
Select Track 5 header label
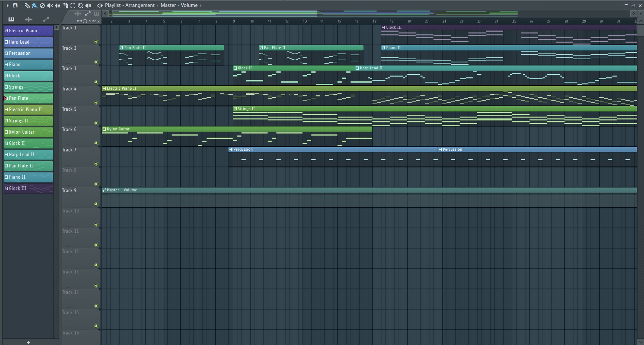click(x=69, y=109)
